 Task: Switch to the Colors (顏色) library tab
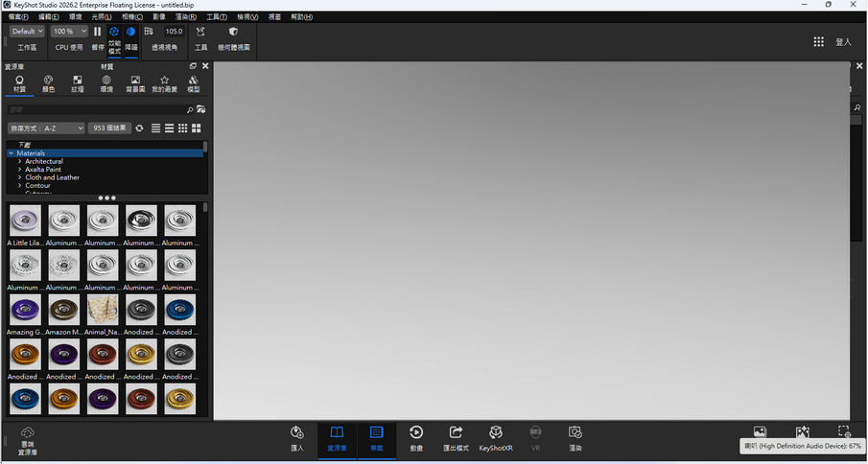coord(49,84)
